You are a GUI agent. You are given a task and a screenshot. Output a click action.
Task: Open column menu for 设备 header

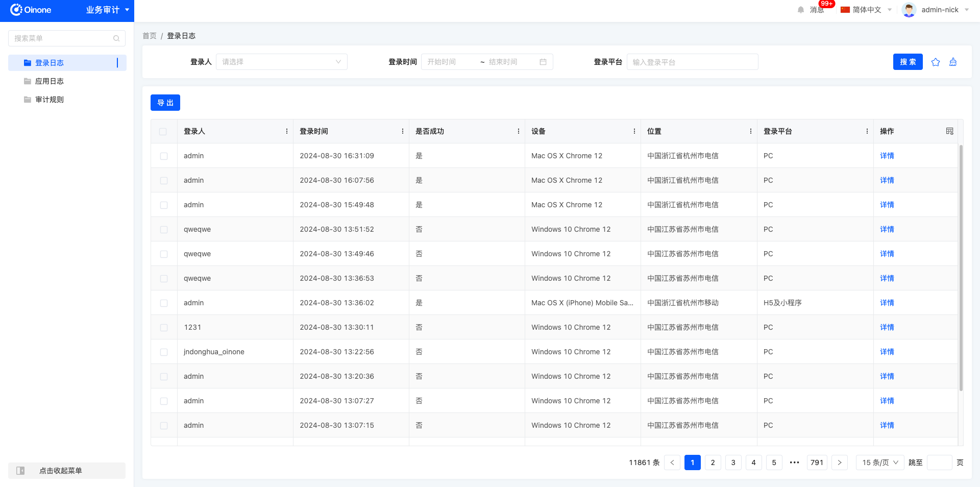tap(634, 131)
